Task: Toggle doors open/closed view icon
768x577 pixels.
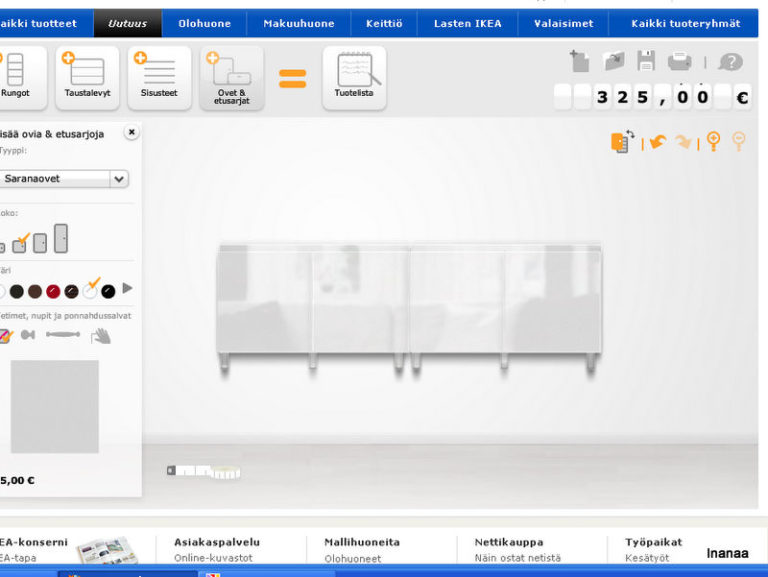Action: 622,142
